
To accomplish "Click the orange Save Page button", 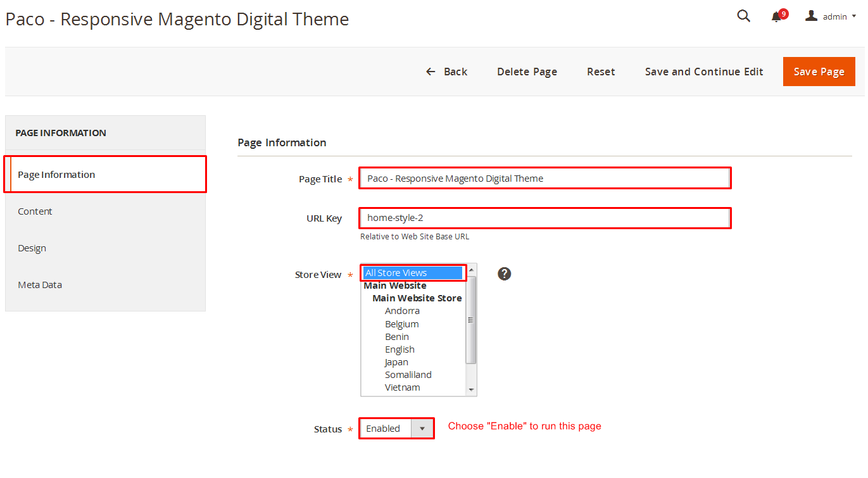I will pyautogui.click(x=819, y=72).
